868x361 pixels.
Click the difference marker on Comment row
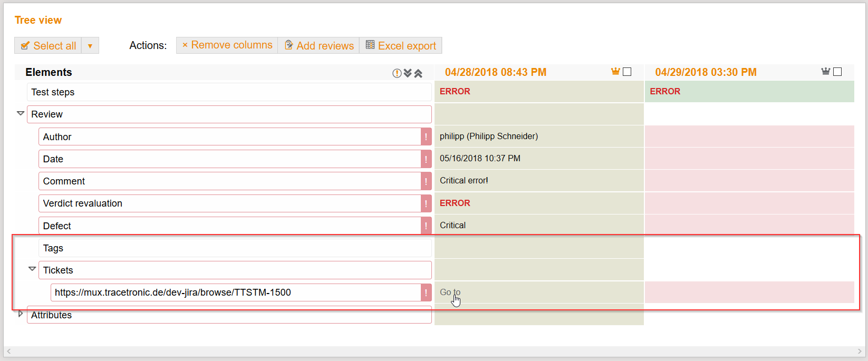tap(426, 181)
